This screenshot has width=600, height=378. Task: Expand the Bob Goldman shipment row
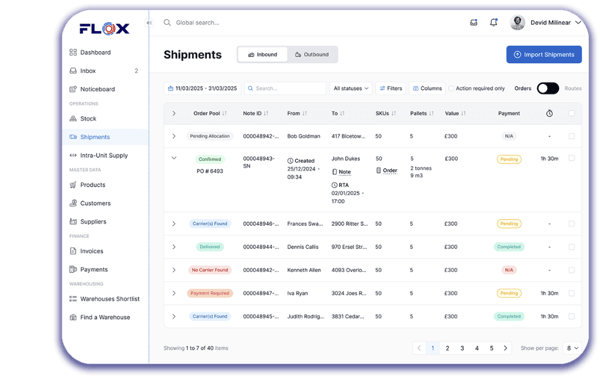[x=174, y=136]
